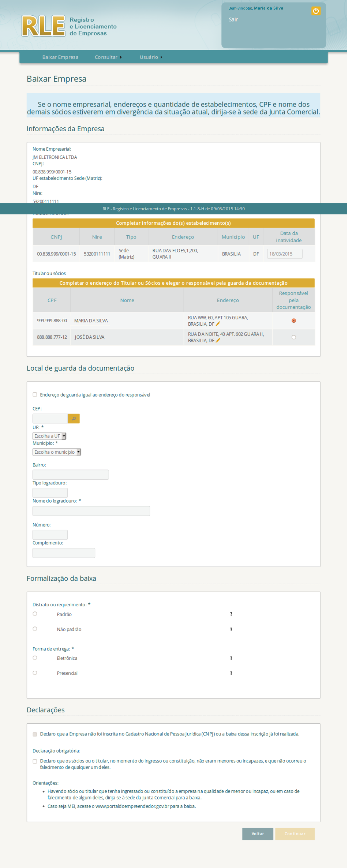This screenshot has width=347, height=868.
Task: Edit José da Silva's address pencil icon
Action: pos(218,340)
